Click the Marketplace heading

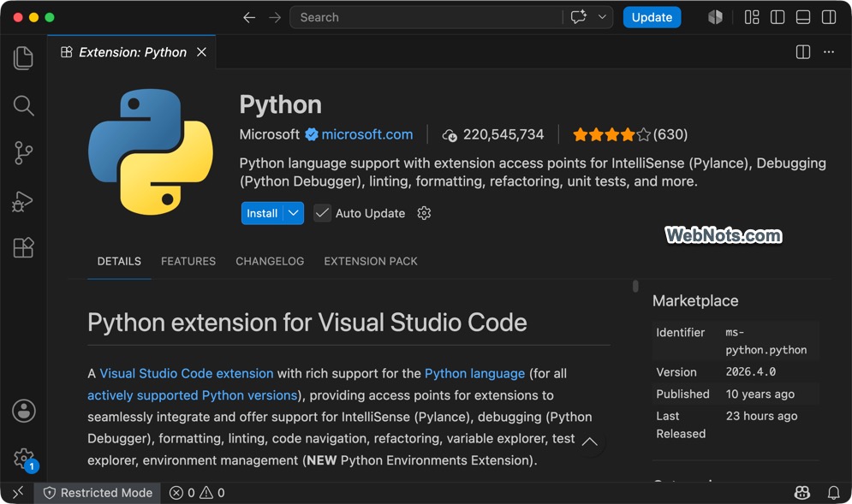point(695,301)
